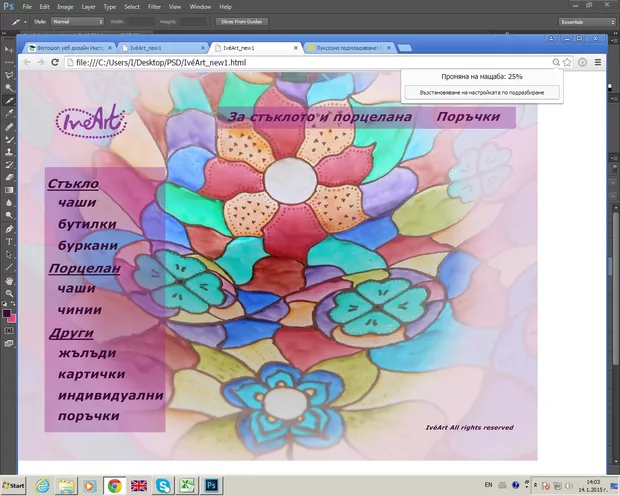Click the IvéArt logo
The image size is (620, 496).
tap(91, 121)
